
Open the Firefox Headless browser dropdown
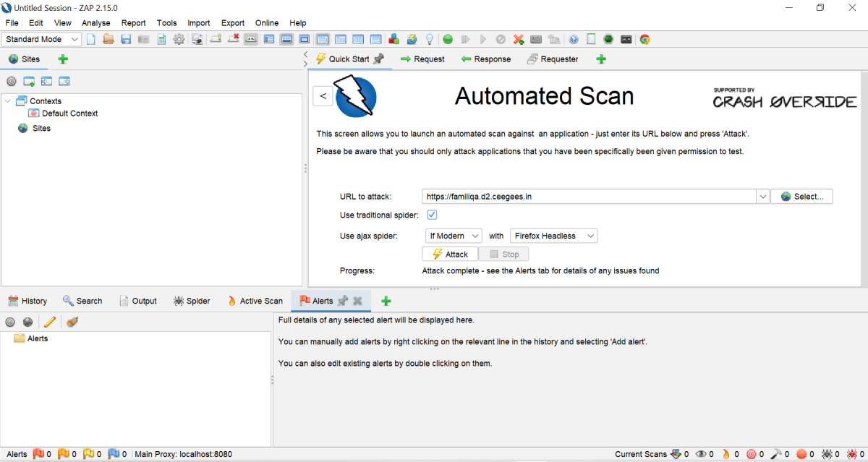coord(553,236)
